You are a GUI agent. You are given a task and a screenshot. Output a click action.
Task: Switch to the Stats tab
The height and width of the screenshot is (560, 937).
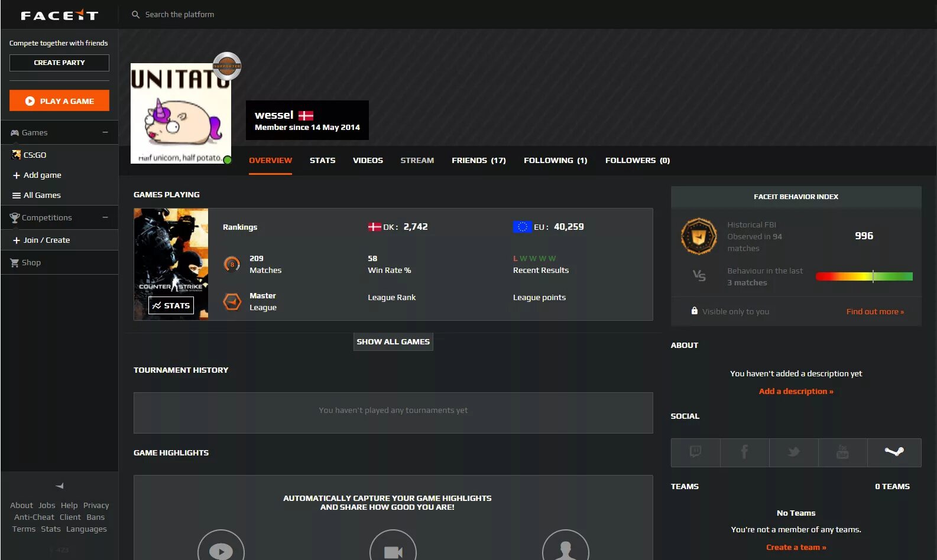322,161
